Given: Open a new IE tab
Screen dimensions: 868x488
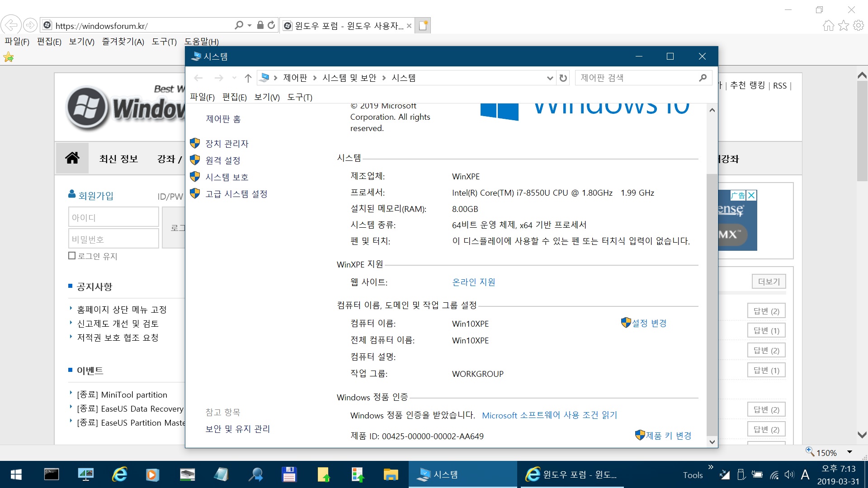Looking at the screenshot, I should pos(423,26).
